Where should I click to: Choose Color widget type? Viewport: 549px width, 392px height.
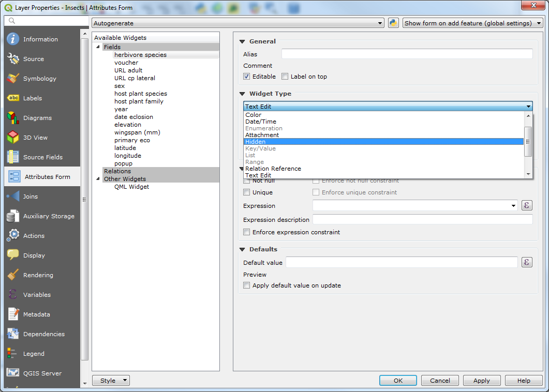(x=383, y=115)
